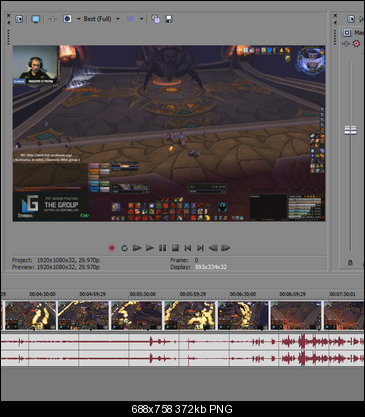365x417 pixels.
Task: Toggle the overlays grid icon
Action: 130,19
